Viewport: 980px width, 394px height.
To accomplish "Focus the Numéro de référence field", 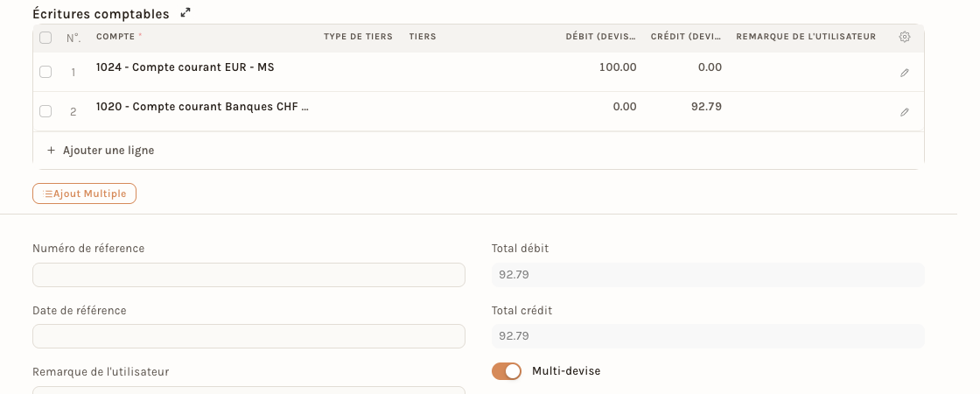I will [x=248, y=275].
